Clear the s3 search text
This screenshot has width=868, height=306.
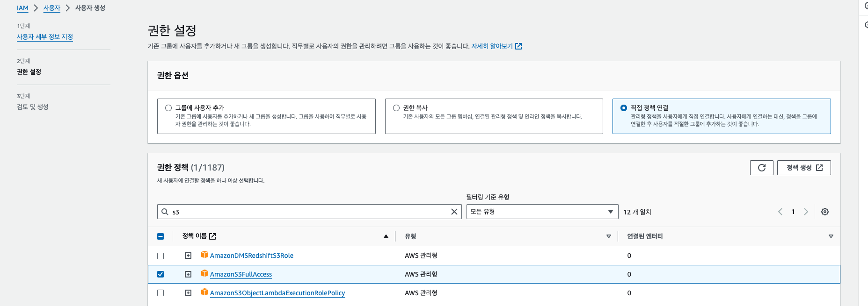tap(454, 212)
